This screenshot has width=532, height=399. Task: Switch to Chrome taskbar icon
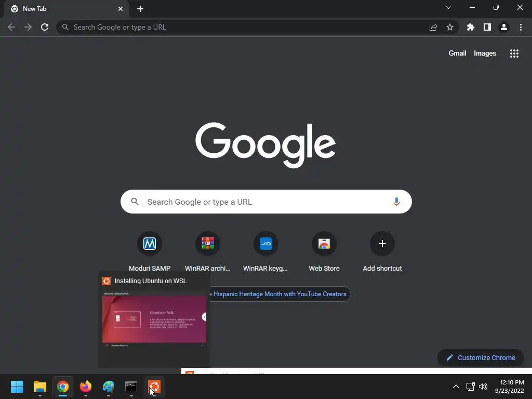[63, 387]
